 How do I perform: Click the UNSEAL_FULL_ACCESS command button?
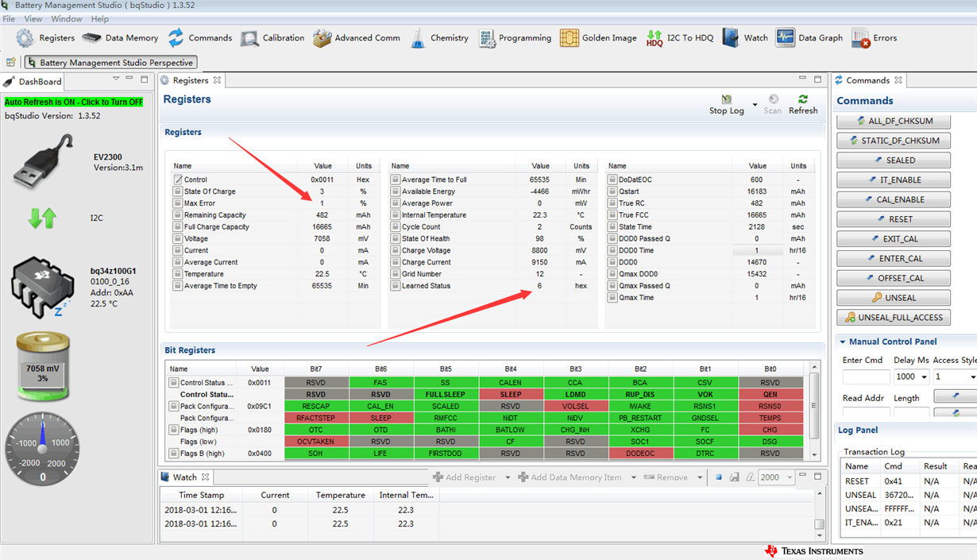coord(893,317)
